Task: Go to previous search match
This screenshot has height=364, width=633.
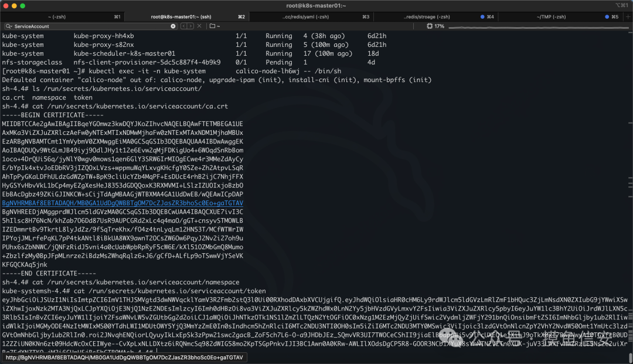Action: click(183, 26)
